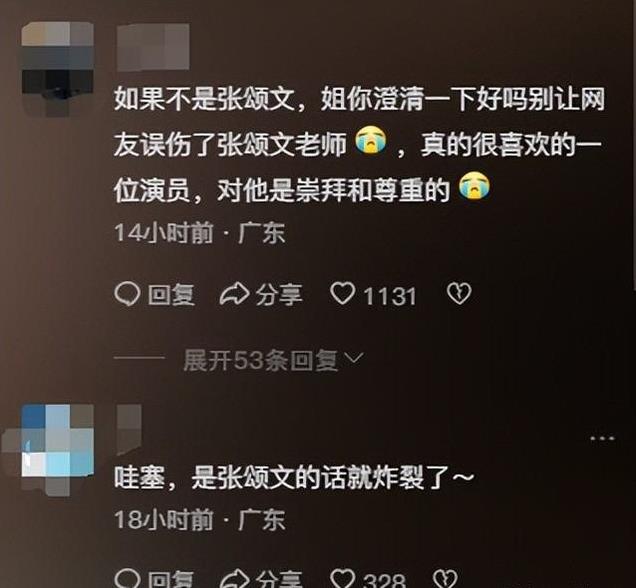Image resolution: width=636 pixels, height=588 pixels.
Task: Click the 分享 label on the first comment
Action: [279, 295]
